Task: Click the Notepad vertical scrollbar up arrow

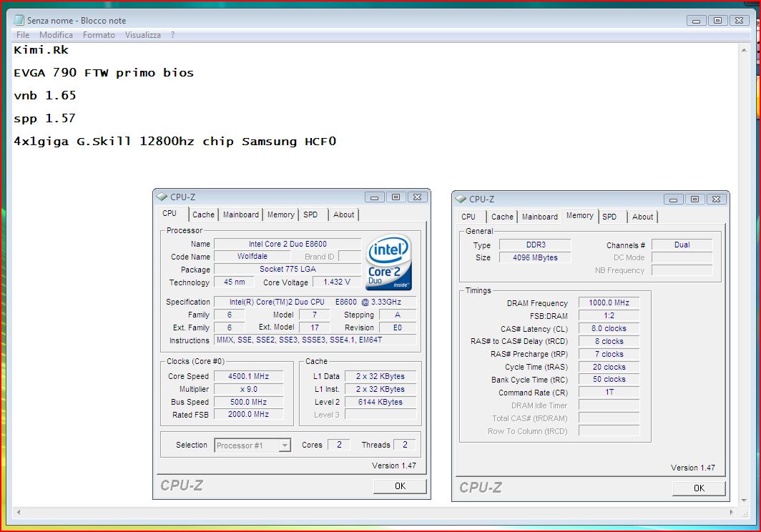Action: 744,49
